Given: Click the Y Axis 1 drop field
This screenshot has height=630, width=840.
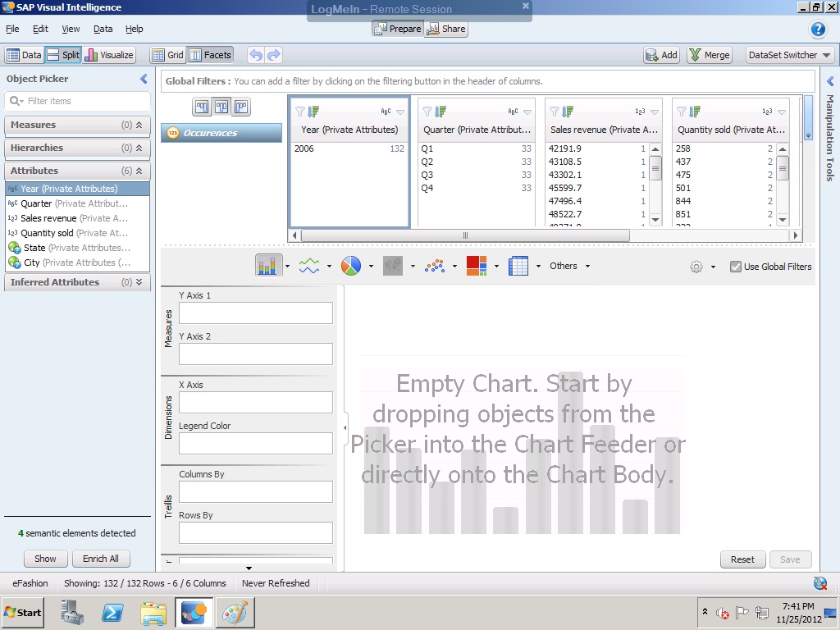Looking at the screenshot, I should (x=256, y=313).
